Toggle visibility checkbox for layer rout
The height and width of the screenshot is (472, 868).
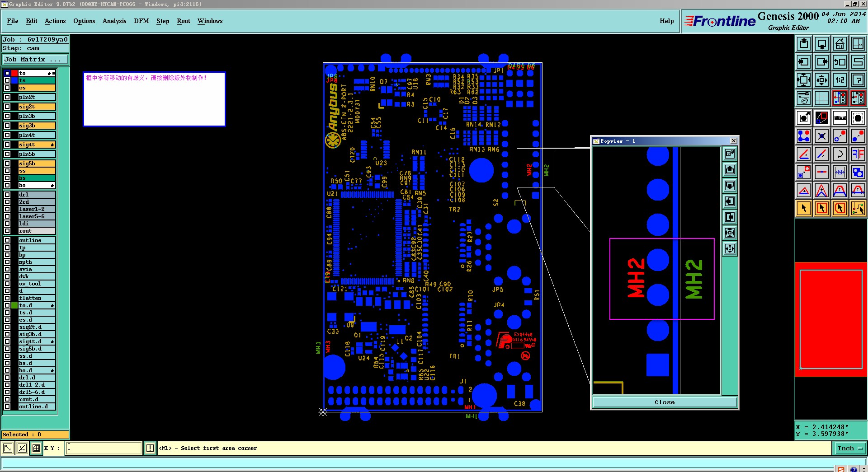click(x=7, y=231)
